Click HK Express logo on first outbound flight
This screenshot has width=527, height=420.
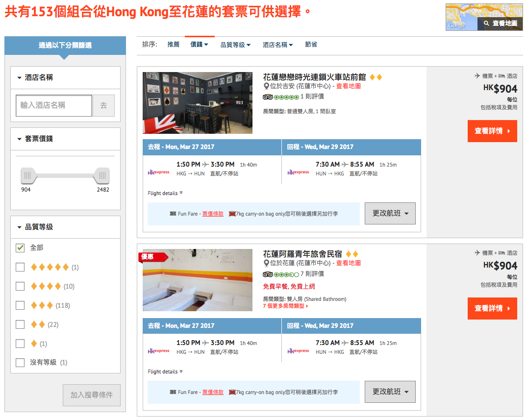coord(159,173)
